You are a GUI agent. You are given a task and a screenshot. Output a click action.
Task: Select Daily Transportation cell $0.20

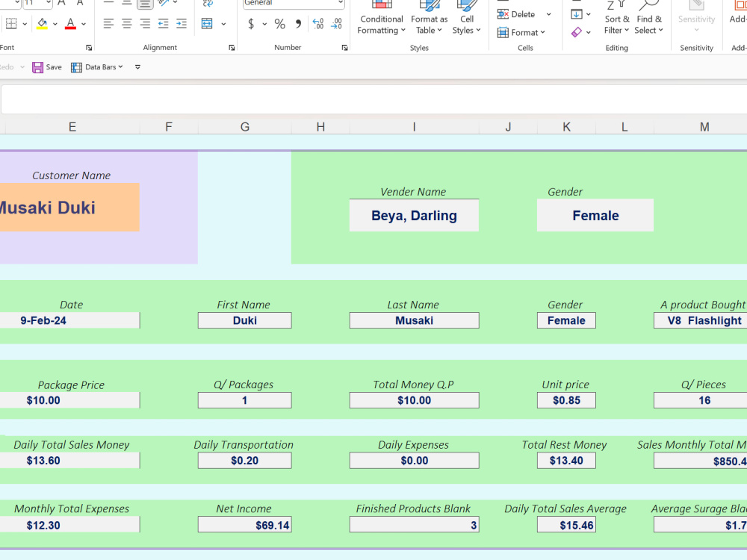244,461
